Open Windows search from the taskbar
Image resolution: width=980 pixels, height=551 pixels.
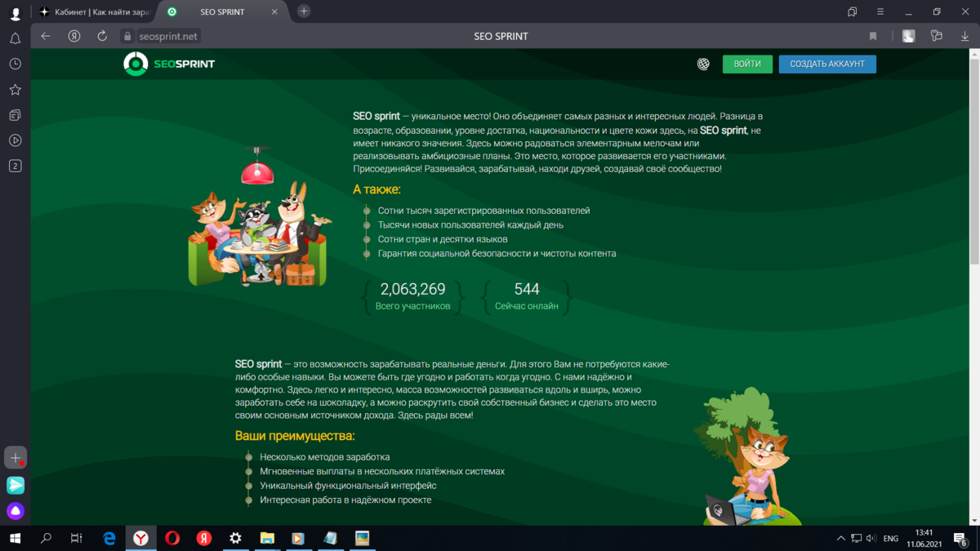coord(46,538)
